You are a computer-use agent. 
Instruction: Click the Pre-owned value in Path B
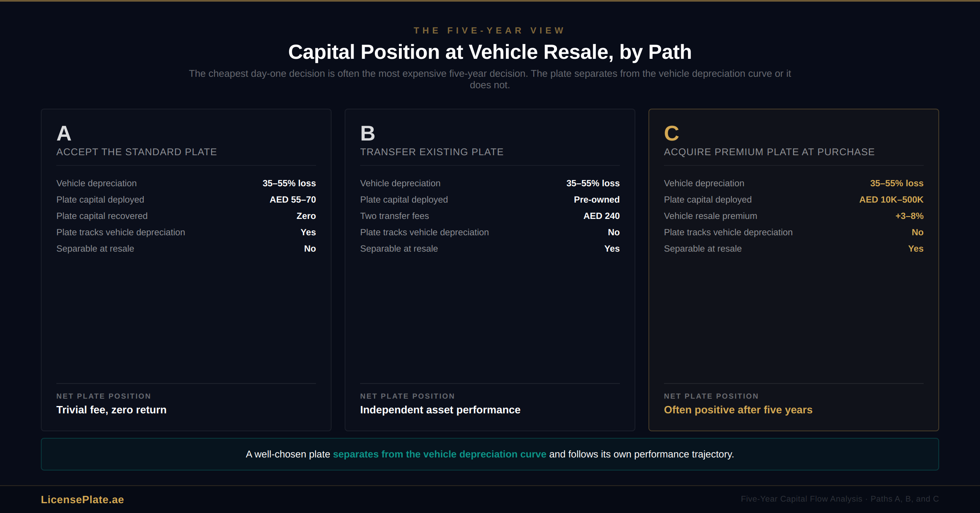pyautogui.click(x=596, y=200)
